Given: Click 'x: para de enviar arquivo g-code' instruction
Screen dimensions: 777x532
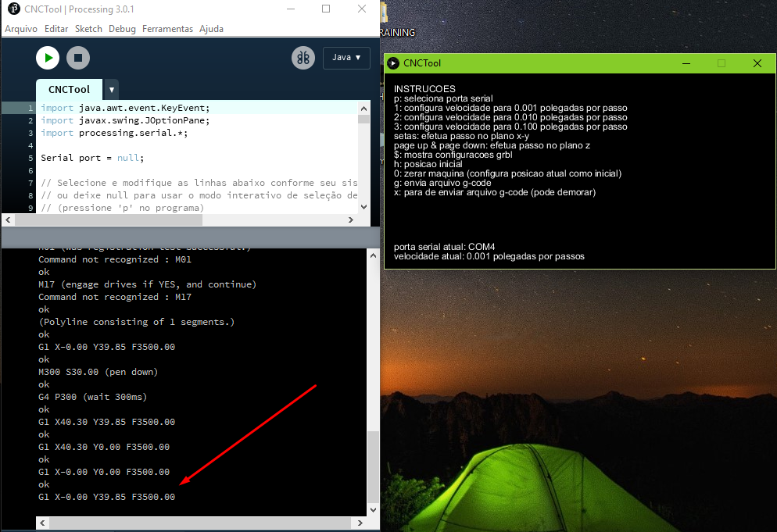Looking at the screenshot, I should [x=495, y=192].
